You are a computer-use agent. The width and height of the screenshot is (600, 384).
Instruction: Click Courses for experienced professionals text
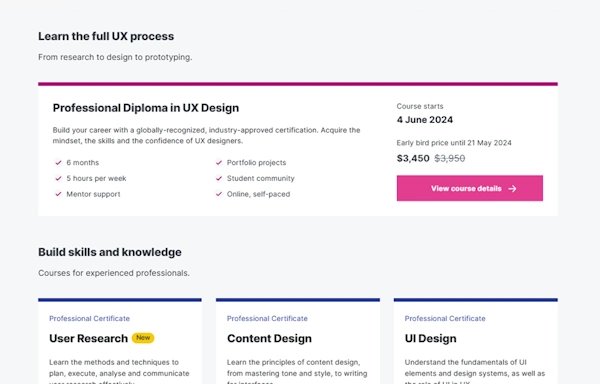[x=114, y=273]
